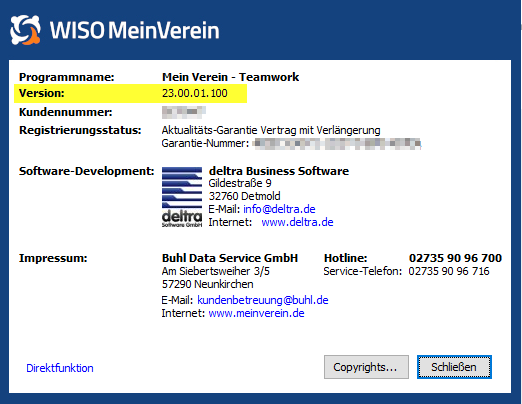
Task: Click 'Mein Verein - Teamwork' program name
Action: point(230,77)
